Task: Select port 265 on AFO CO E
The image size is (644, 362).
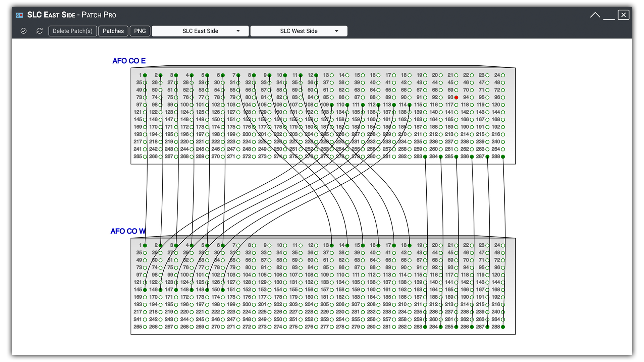Action: [145, 157]
